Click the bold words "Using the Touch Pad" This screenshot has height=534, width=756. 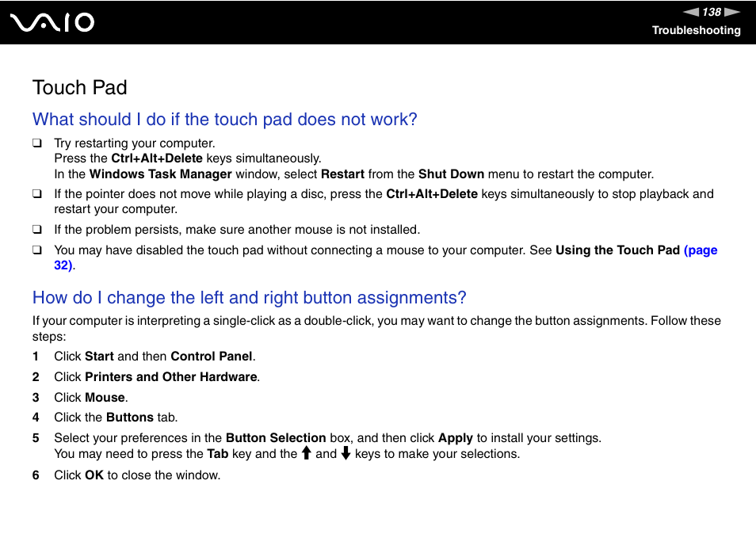tap(617, 250)
